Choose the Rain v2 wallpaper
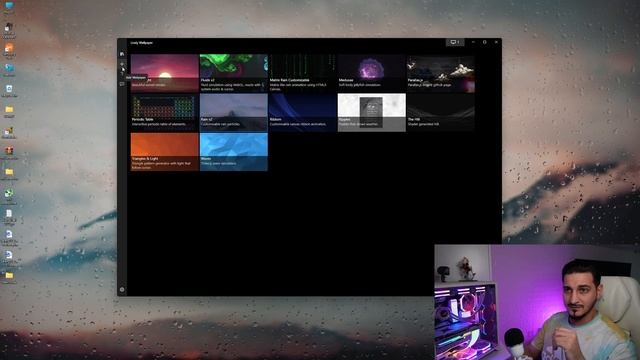The height and width of the screenshot is (360, 640). (233, 112)
